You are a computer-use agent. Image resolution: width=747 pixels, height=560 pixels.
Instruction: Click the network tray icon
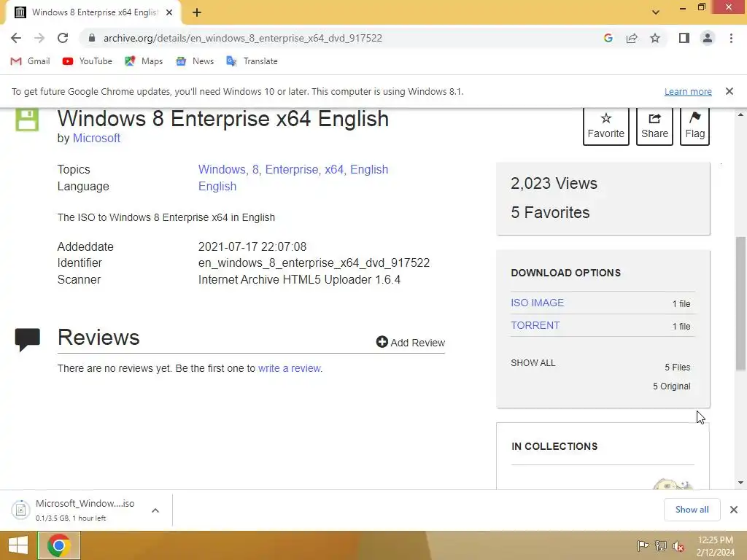coord(661,545)
